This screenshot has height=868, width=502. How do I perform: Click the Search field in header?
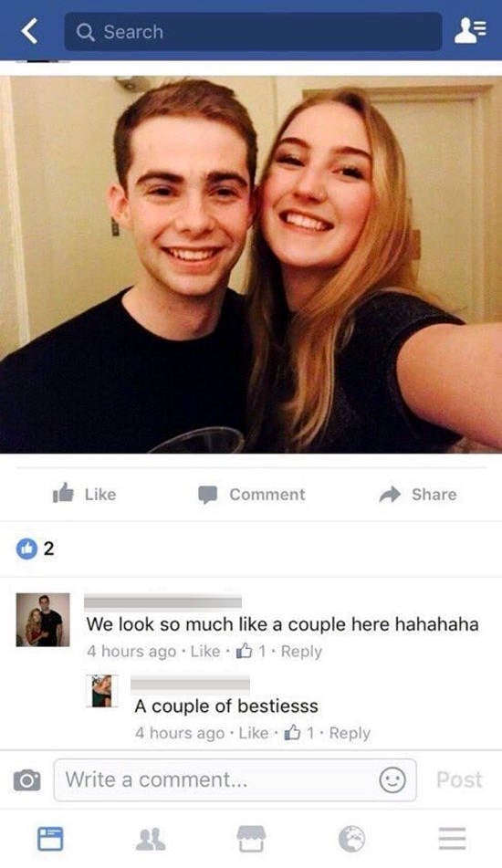point(253,32)
